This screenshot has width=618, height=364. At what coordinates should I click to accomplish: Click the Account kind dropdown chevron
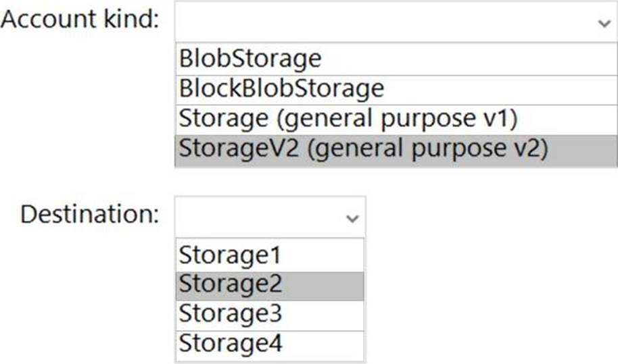[603, 22]
